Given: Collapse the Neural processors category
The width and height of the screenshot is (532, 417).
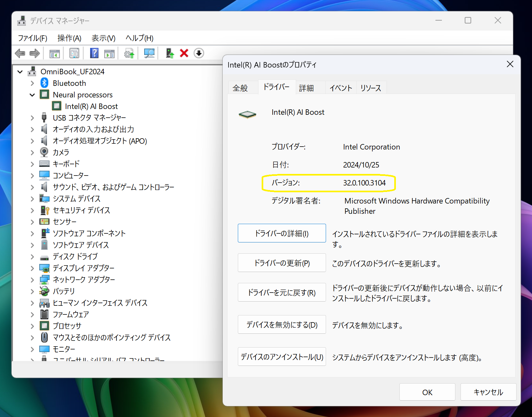Looking at the screenshot, I should point(32,95).
